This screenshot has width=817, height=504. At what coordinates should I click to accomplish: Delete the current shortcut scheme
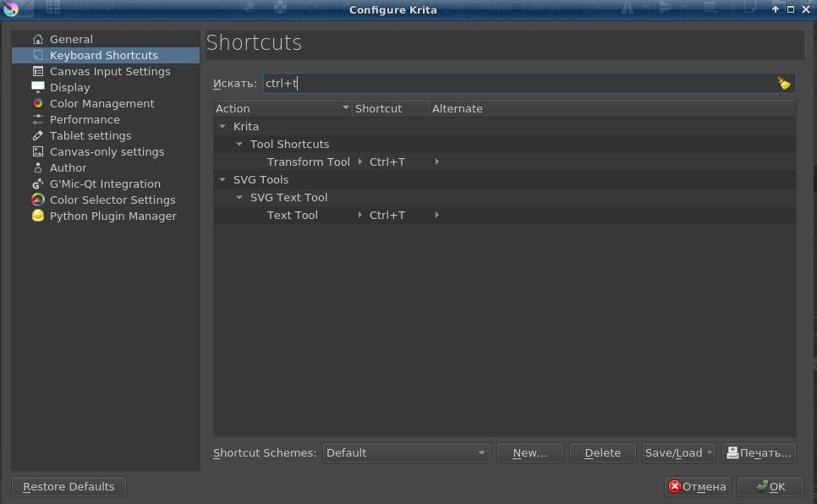(602, 453)
